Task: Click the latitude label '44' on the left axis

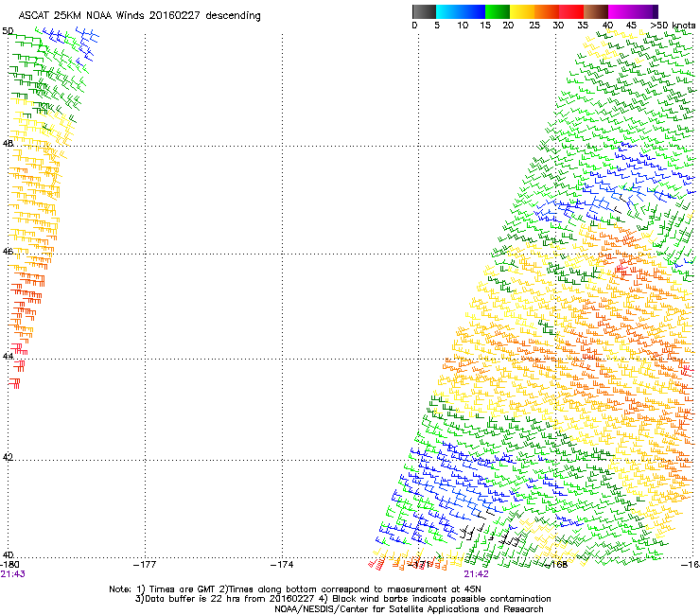Action: click(x=8, y=356)
